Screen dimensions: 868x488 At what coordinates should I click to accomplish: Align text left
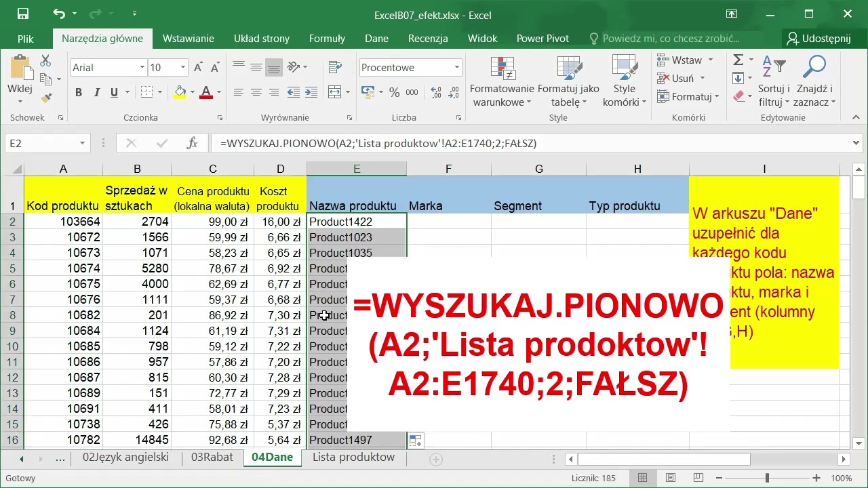(x=239, y=92)
